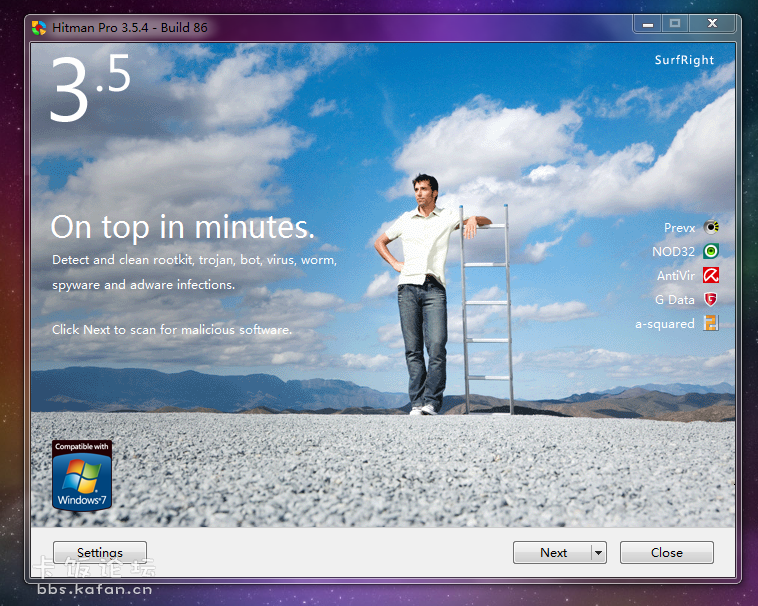The height and width of the screenshot is (606, 758).
Task: Click the Compatible with Windows 7 badge
Action: coord(82,475)
